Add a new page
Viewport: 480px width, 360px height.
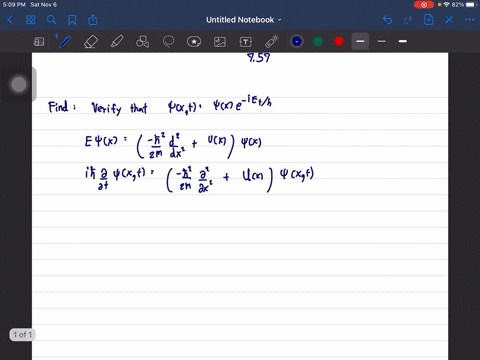pos(429,20)
